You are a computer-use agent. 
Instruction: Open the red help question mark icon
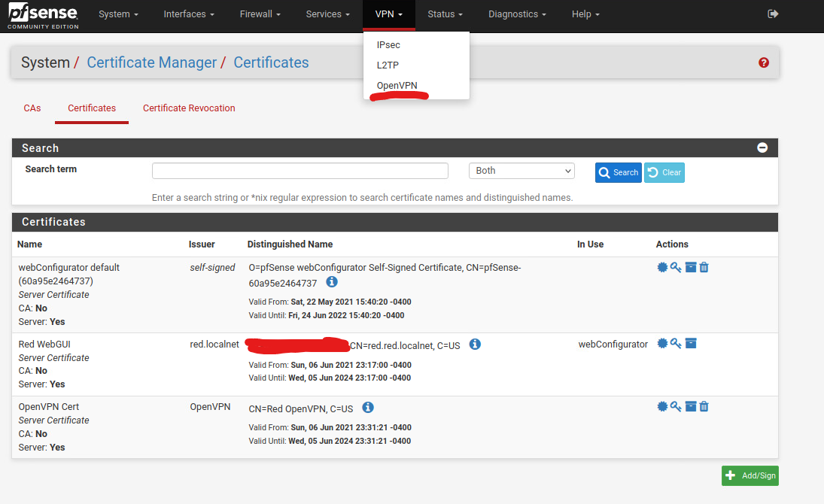[x=764, y=62]
